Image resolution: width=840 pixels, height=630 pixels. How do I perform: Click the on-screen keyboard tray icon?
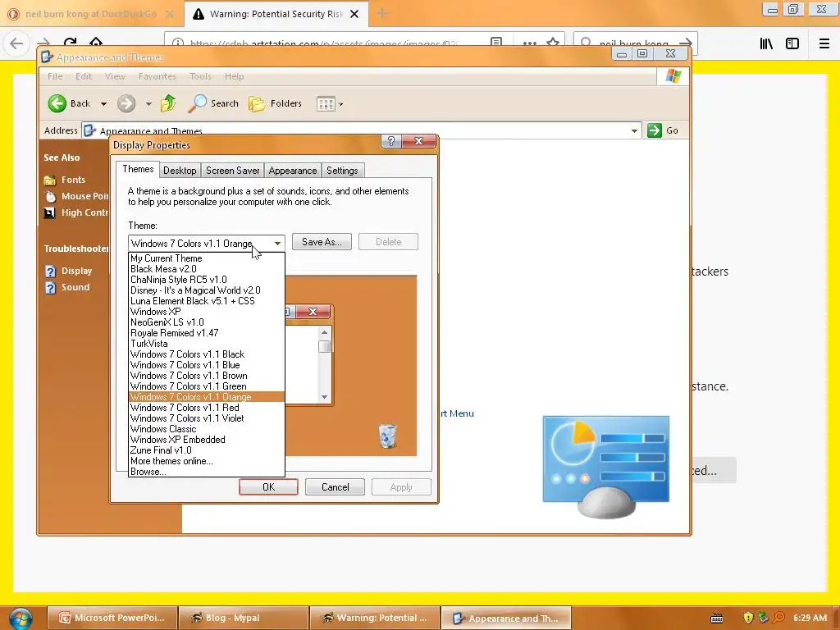pos(717,619)
